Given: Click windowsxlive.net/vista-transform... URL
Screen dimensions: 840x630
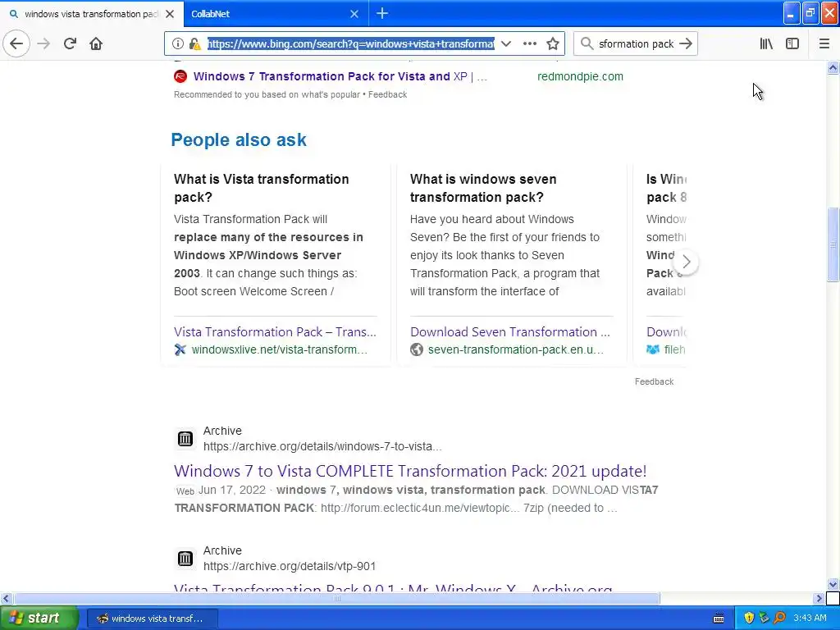Looking at the screenshot, I should [x=279, y=349].
